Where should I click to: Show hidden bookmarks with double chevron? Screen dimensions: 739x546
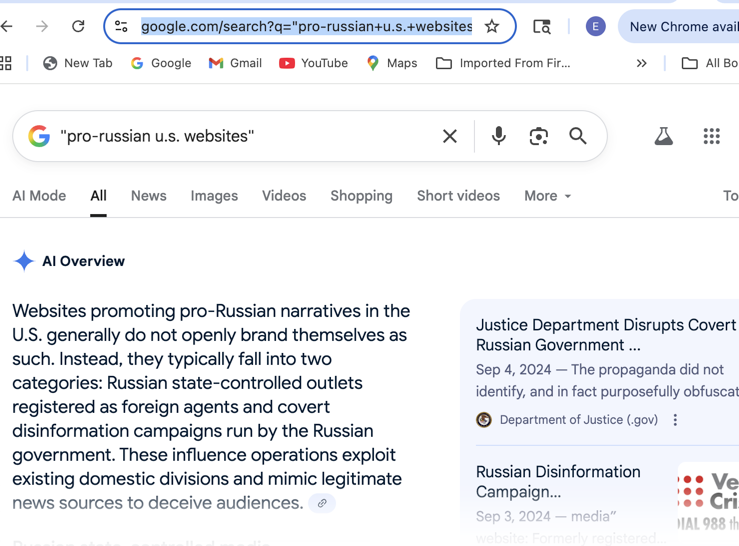tap(641, 63)
